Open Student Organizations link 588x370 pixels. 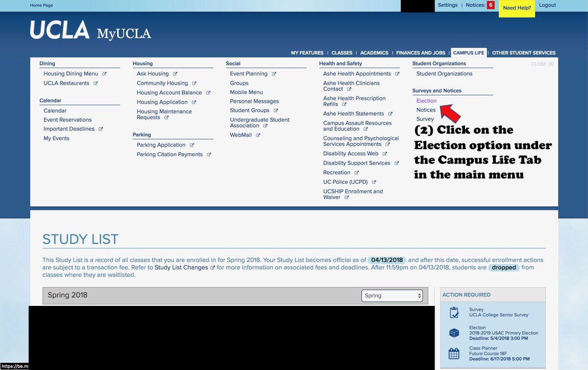[444, 74]
